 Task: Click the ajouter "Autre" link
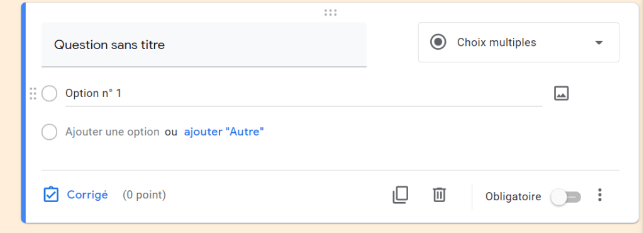coord(224,132)
